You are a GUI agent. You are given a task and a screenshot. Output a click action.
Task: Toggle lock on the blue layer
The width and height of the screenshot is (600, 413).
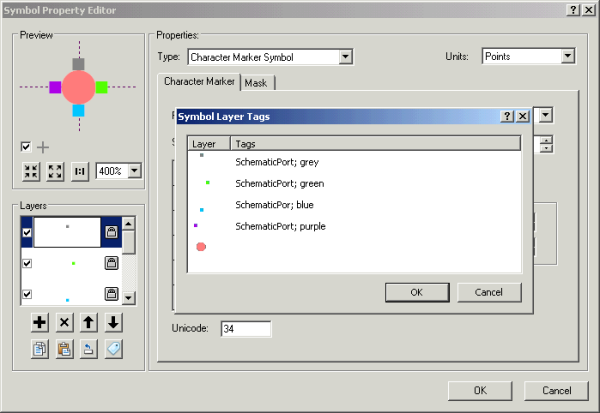click(111, 294)
